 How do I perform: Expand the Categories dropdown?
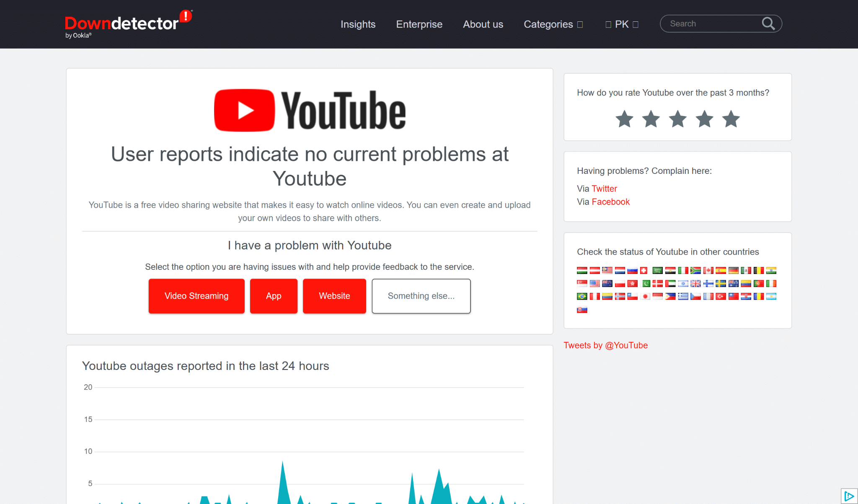[x=553, y=24]
